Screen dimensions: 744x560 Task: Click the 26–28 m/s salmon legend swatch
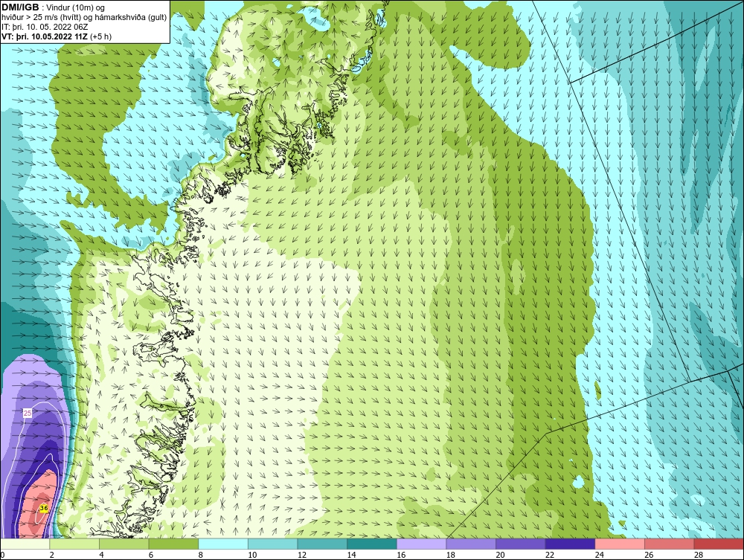(670, 544)
